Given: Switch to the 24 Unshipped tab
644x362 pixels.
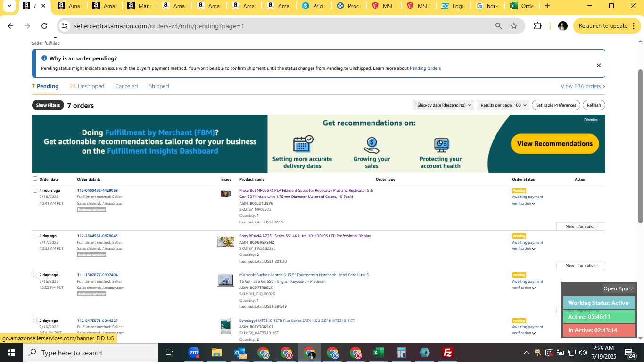Looking at the screenshot, I should (87, 86).
